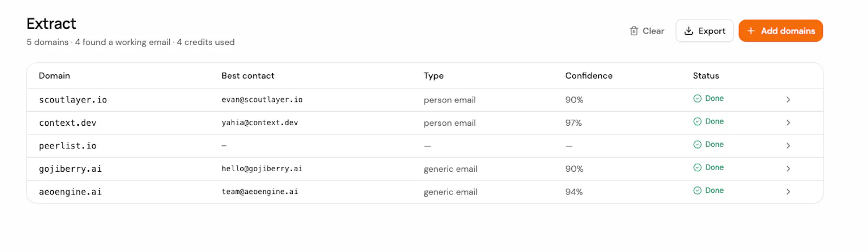Click the Clear trash icon
The width and height of the screenshot is (868, 252).
point(634,31)
